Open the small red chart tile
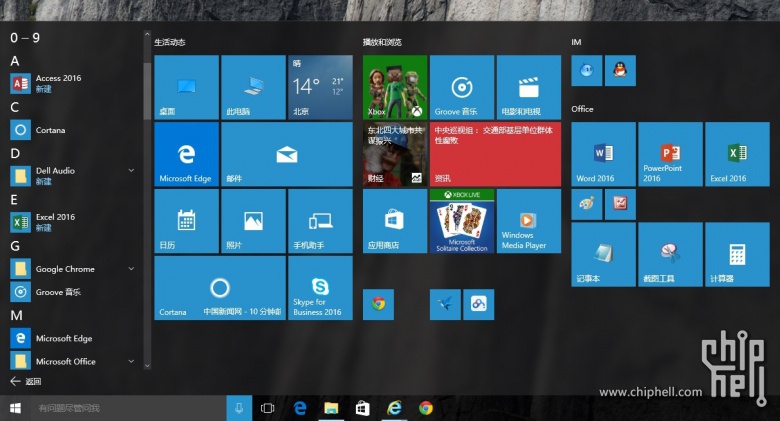 620,204
